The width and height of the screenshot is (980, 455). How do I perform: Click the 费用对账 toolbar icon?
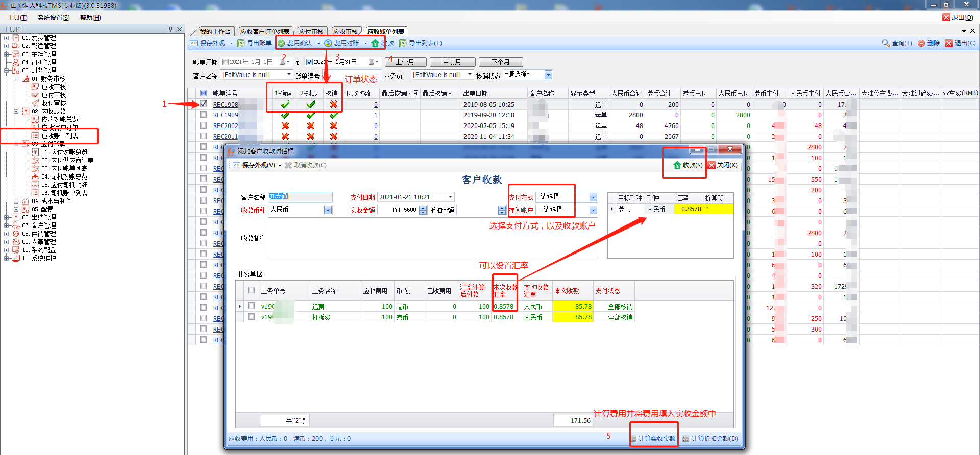coord(328,43)
